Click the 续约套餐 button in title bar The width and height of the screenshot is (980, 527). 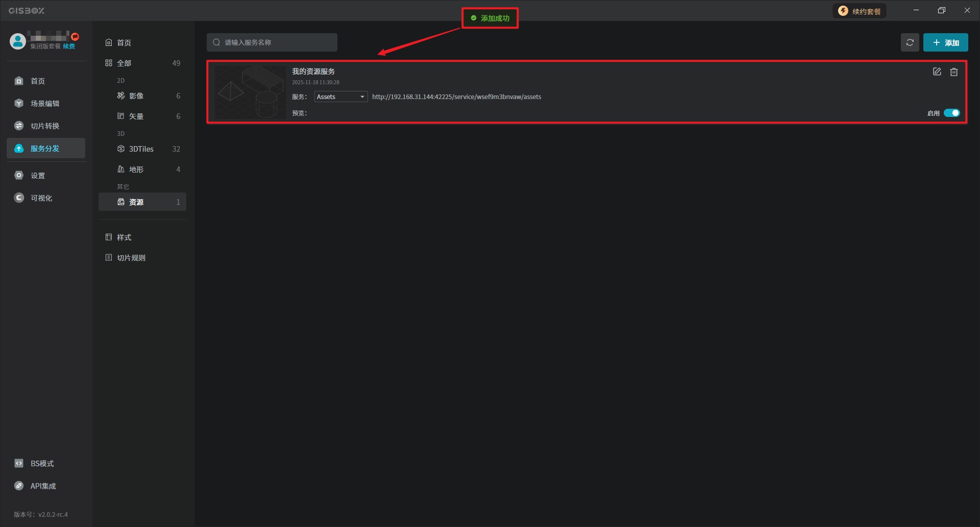860,11
